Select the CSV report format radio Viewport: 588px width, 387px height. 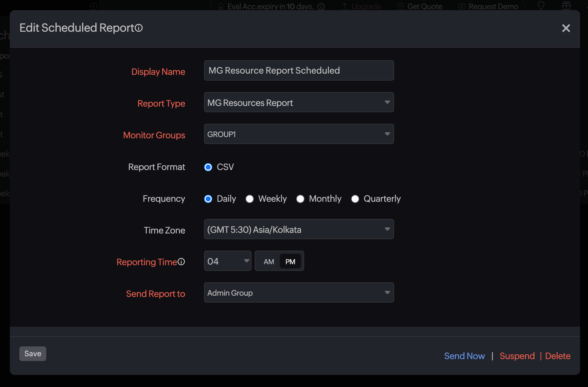coord(208,167)
